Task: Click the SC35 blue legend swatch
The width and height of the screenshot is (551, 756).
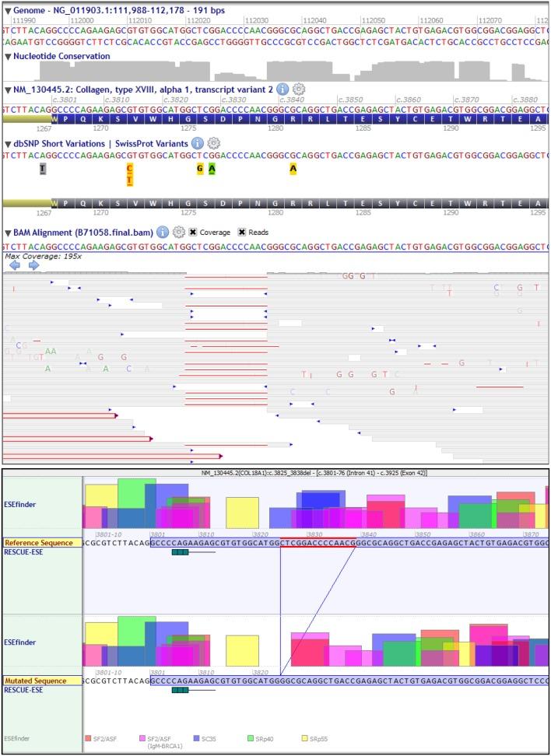Action: 196,738
